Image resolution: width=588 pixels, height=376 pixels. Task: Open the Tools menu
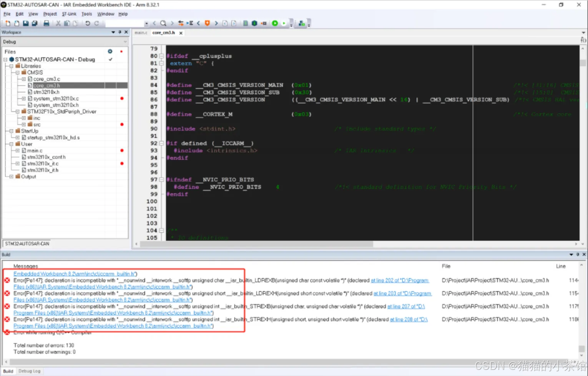coord(87,14)
